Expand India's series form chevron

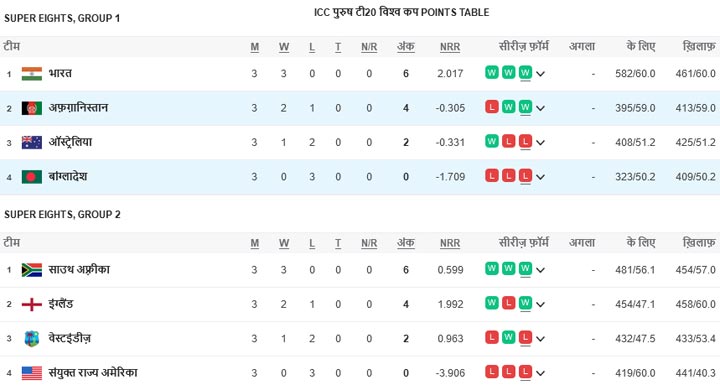(x=540, y=74)
